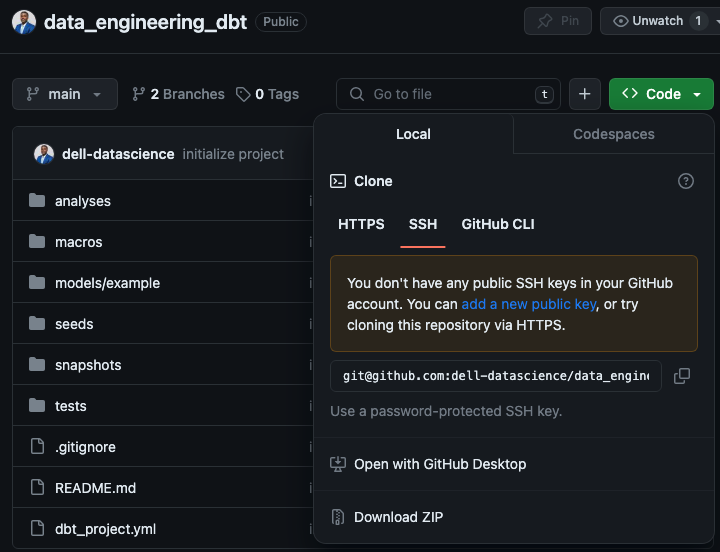The height and width of the screenshot is (552, 720).
Task: Open the dbt_project.yml file
Action: [x=106, y=529]
